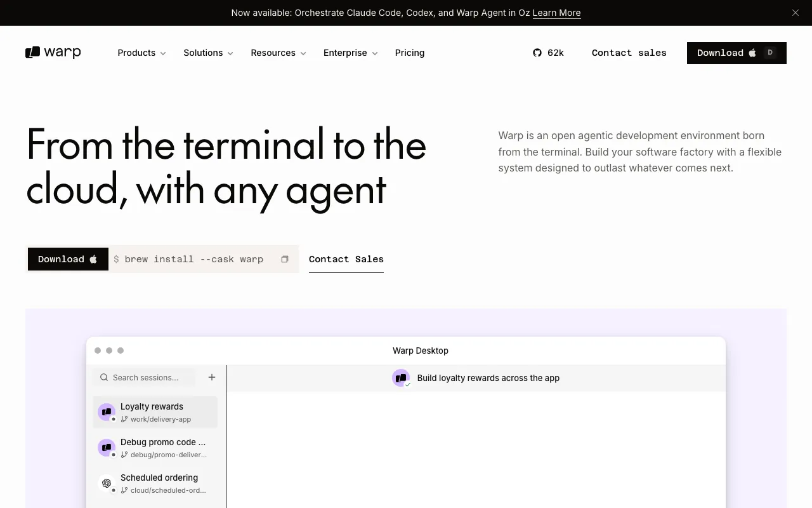Click the cloud/scheduled-ord... branch label
812x508 pixels.
pos(168,490)
